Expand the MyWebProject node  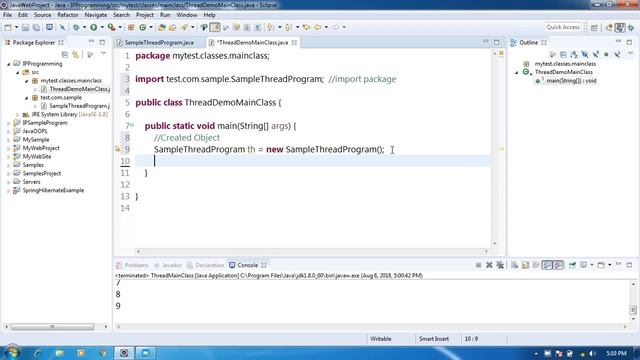pyautogui.click(x=9, y=148)
